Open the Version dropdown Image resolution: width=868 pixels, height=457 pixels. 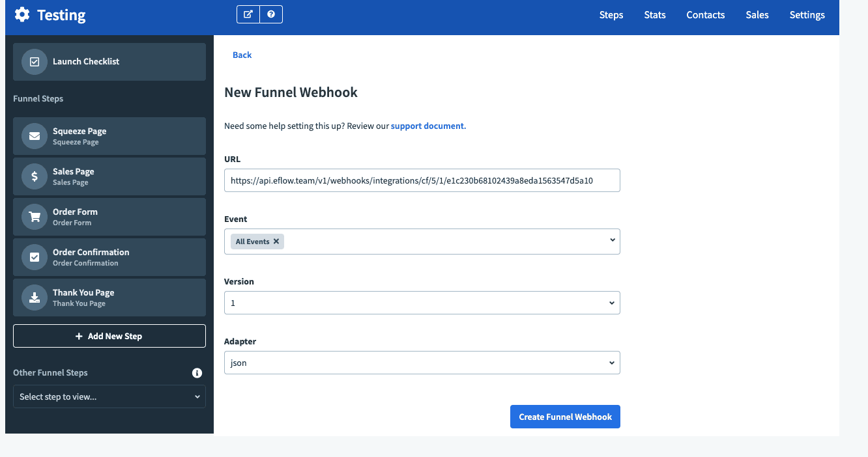click(422, 303)
